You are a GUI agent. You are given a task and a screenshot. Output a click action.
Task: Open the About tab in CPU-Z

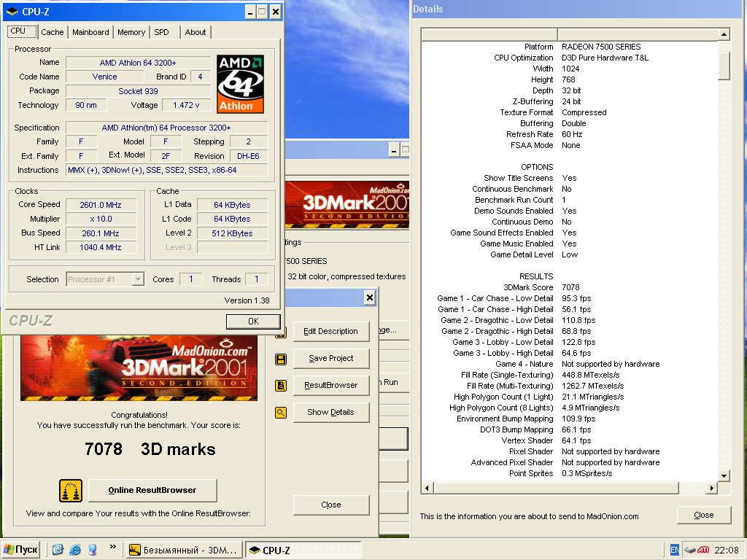(196, 32)
